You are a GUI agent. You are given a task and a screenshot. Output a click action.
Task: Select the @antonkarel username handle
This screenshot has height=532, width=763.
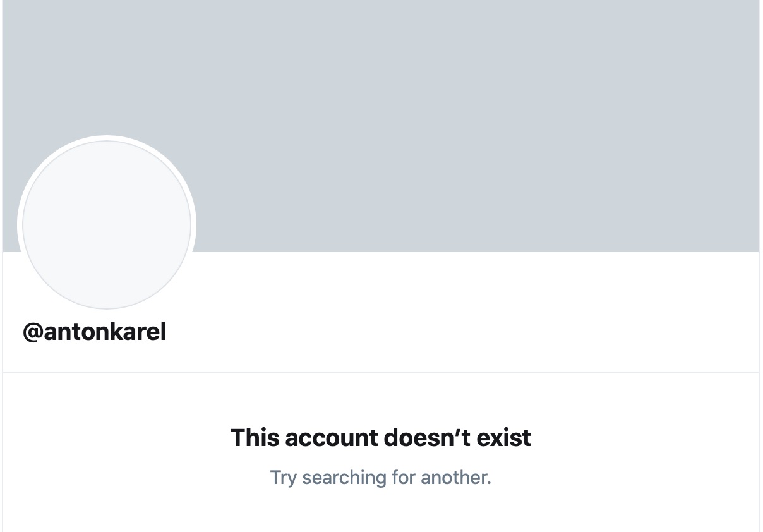pos(95,331)
